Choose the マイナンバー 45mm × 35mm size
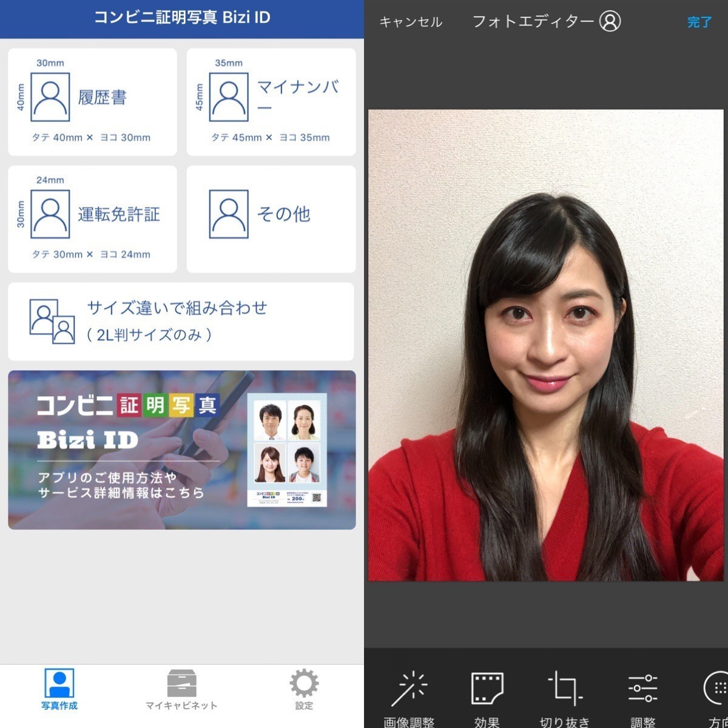Screen dimensions: 728x728 (271, 102)
